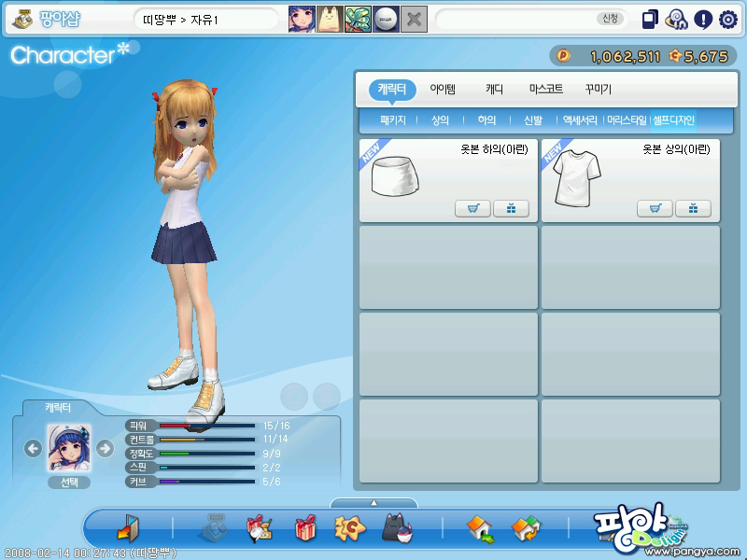Image resolution: width=747 pixels, height=560 pixels.
Task: Click the snail shell icon in top-right
Action: [676, 20]
